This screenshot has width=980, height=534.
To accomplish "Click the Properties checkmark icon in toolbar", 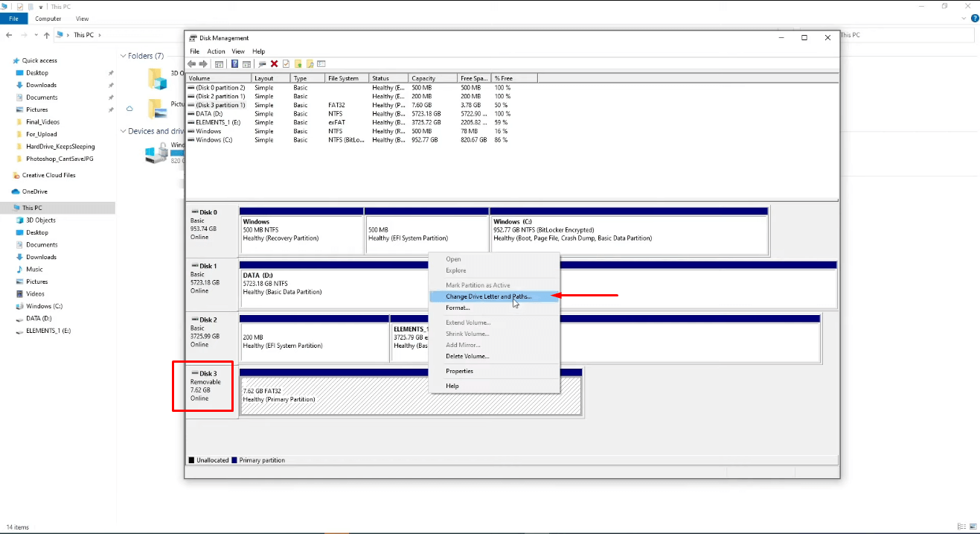I will coord(286,64).
